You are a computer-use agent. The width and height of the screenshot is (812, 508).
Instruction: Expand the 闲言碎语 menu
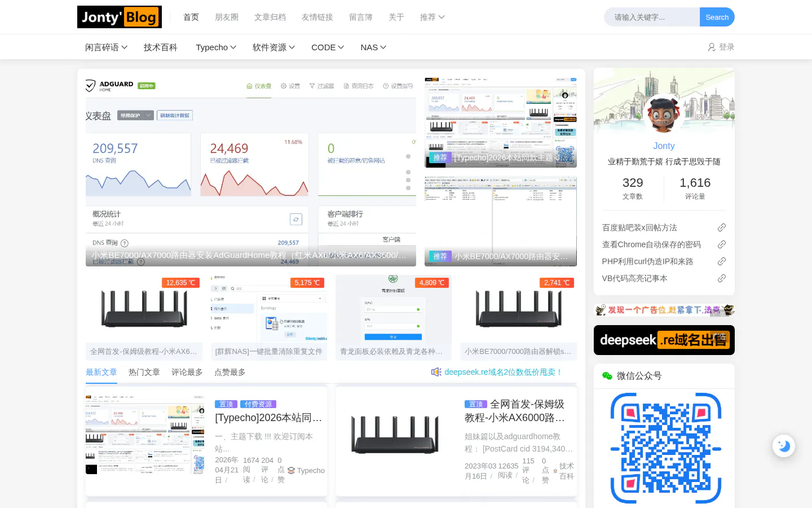pos(106,47)
